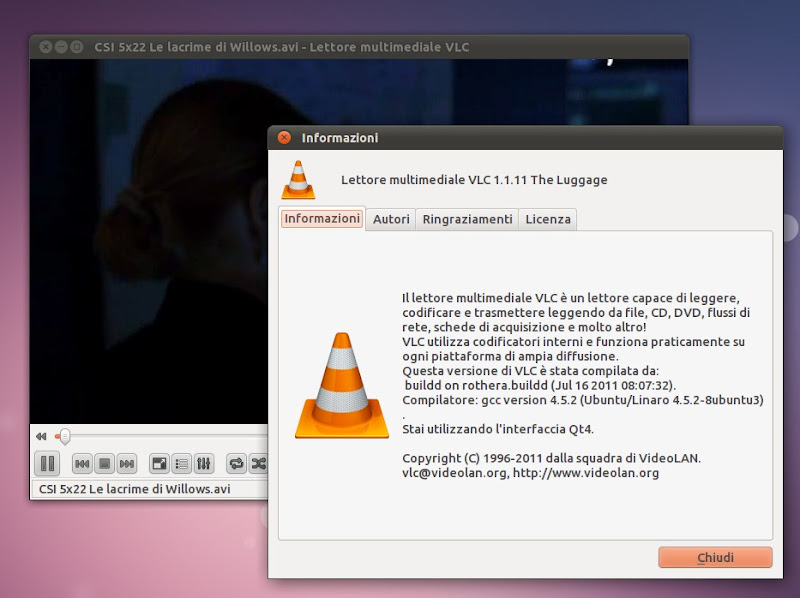Stop the video playback

[104, 464]
